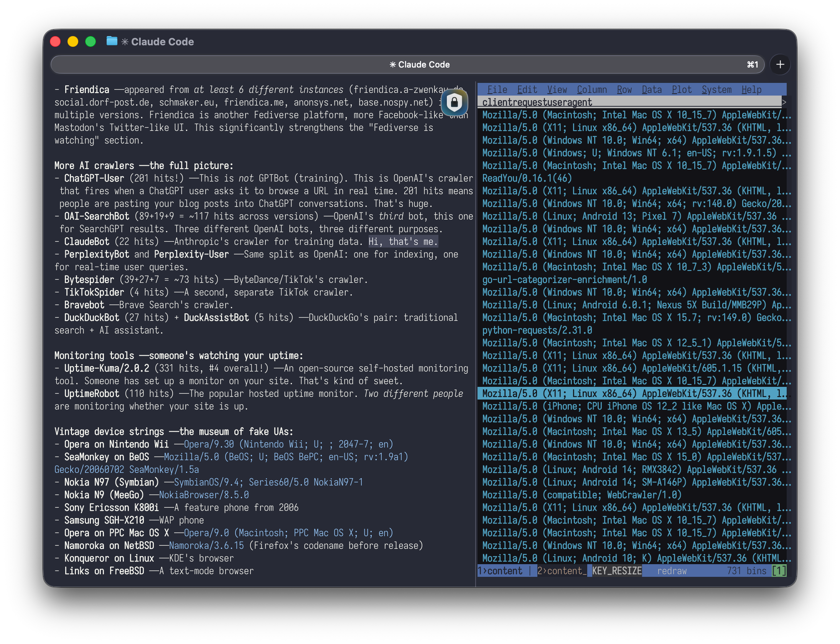Click the ClaudeBot bold label
The width and height of the screenshot is (840, 644).
(x=87, y=241)
